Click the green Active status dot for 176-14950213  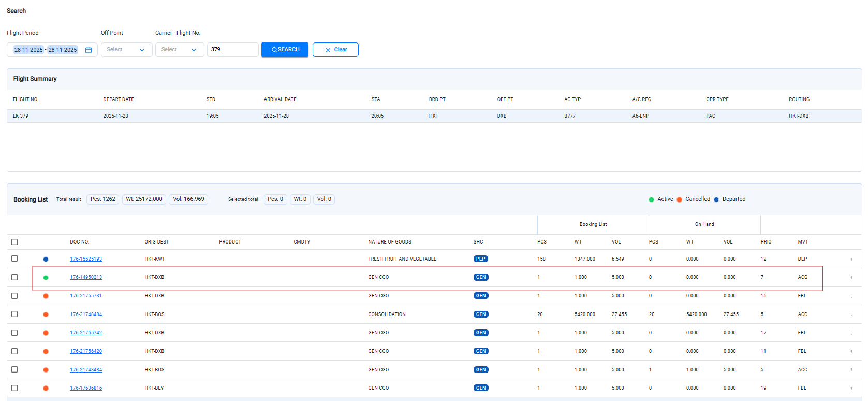46,278
